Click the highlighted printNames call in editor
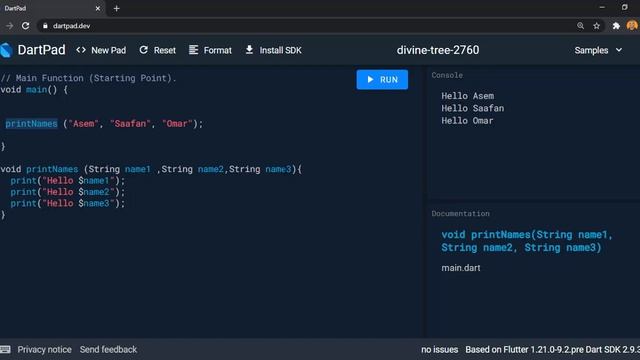This screenshot has width=640, height=360. (31, 124)
